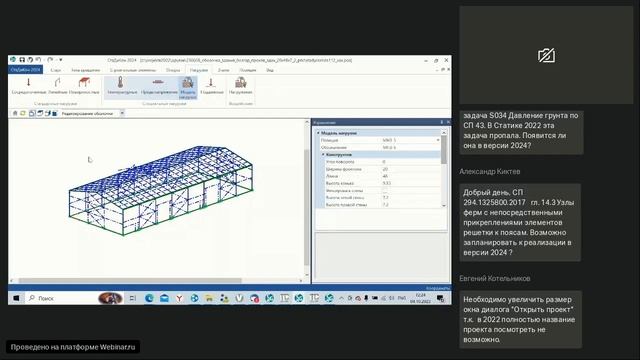Click the model view horizontal scrollbar
640x360 pixels.
[130, 280]
